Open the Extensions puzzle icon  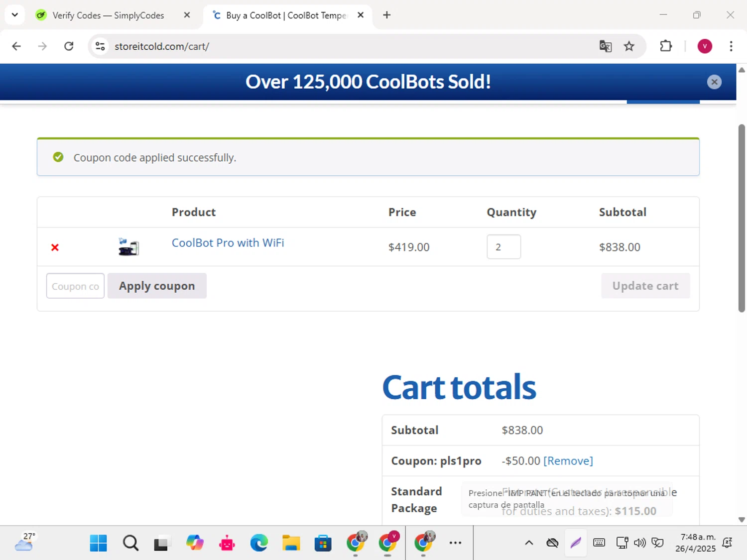point(666,46)
